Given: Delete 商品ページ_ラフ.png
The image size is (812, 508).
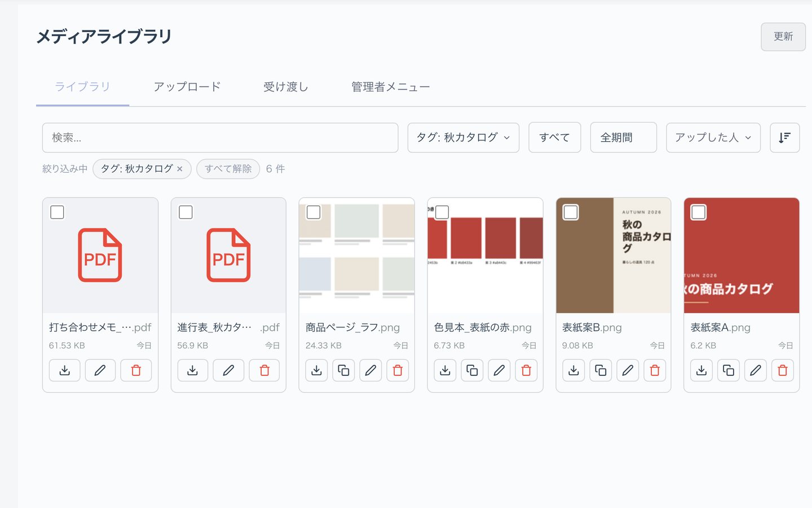Looking at the screenshot, I should coord(398,370).
